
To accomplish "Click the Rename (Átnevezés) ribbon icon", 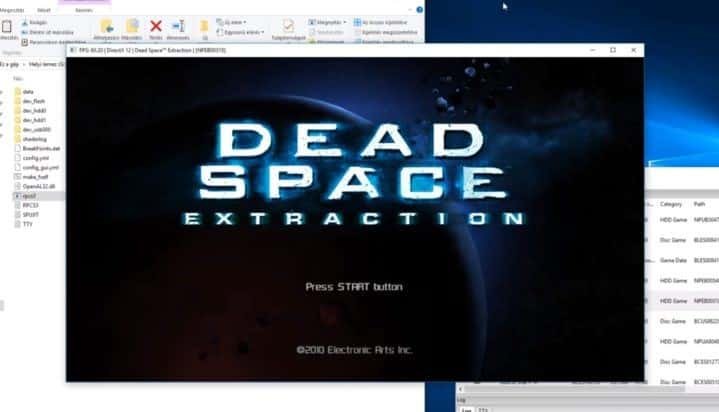I will [180, 25].
